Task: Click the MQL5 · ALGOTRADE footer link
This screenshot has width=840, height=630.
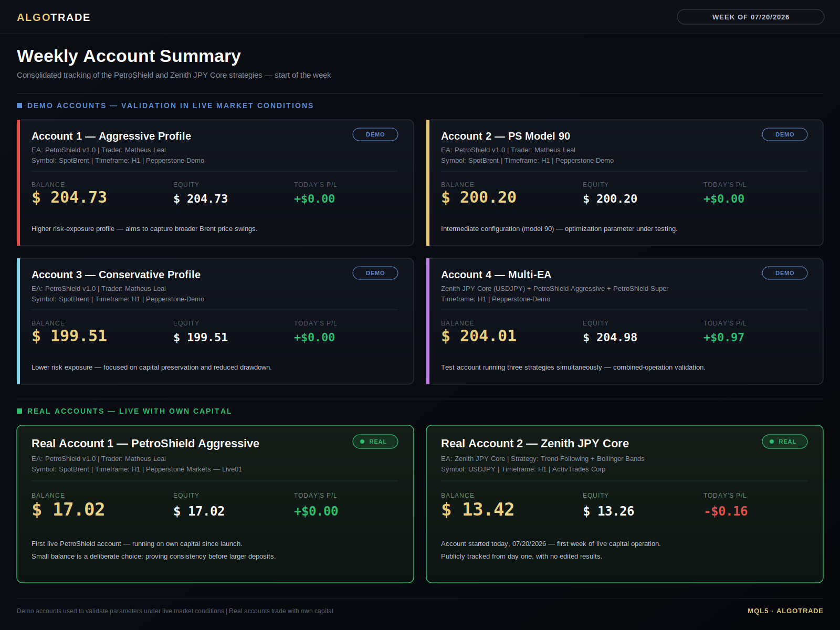Action: [785, 611]
